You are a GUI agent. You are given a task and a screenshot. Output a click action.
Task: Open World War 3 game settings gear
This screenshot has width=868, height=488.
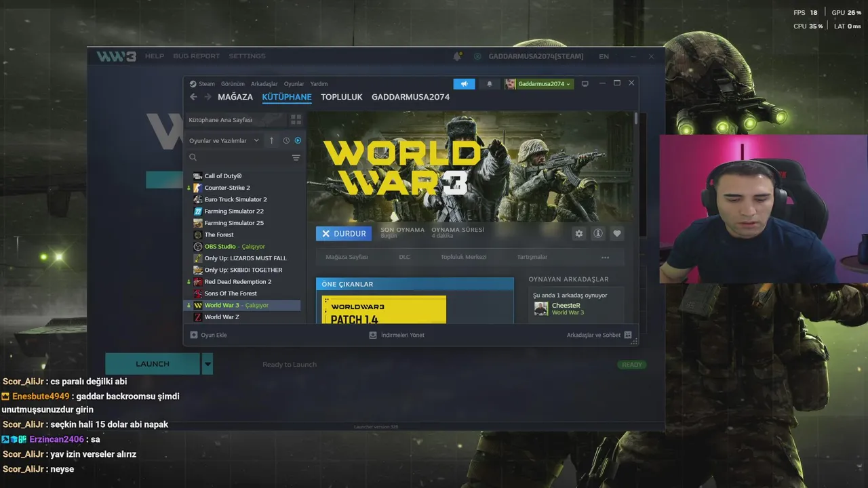578,233
